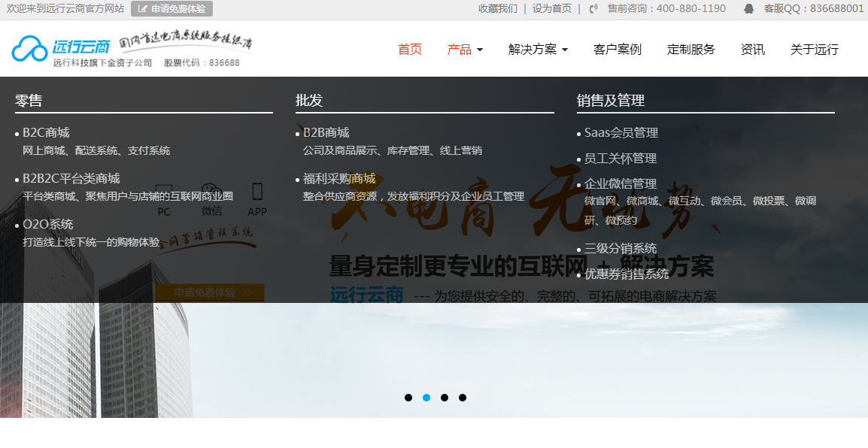
Task: Click the edit icon in 申请免费体验
Action: (143, 9)
